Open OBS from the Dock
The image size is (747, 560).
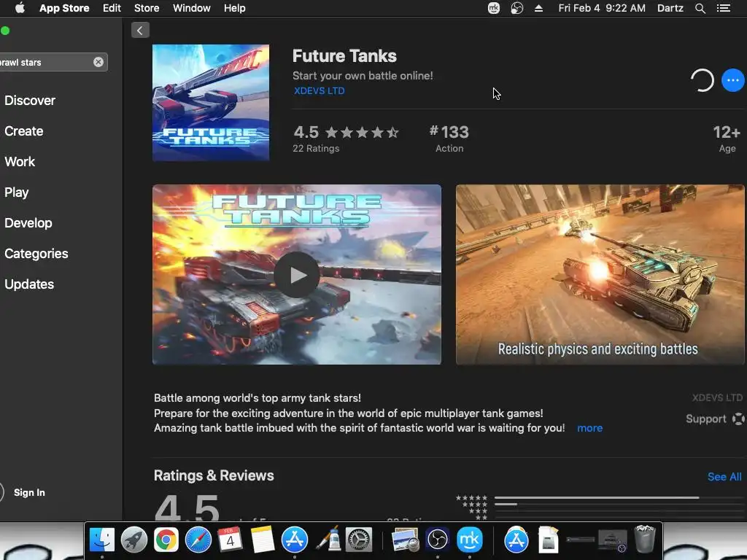coord(438,540)
